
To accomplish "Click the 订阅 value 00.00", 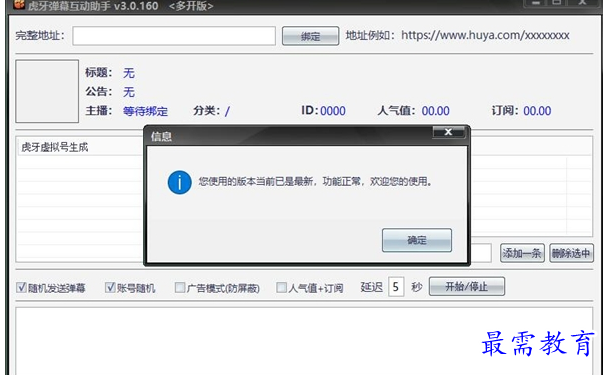I will click(x=537, y=111).
